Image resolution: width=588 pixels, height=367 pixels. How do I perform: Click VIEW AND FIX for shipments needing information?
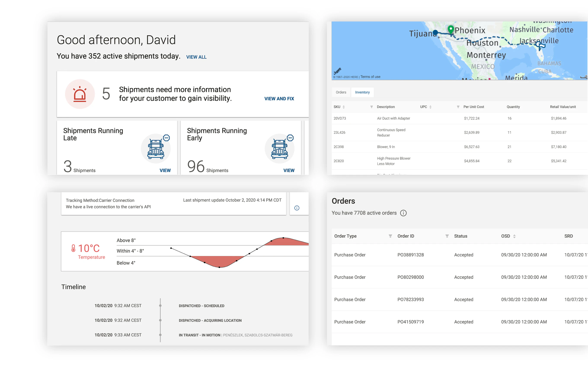tap(279, 98)
